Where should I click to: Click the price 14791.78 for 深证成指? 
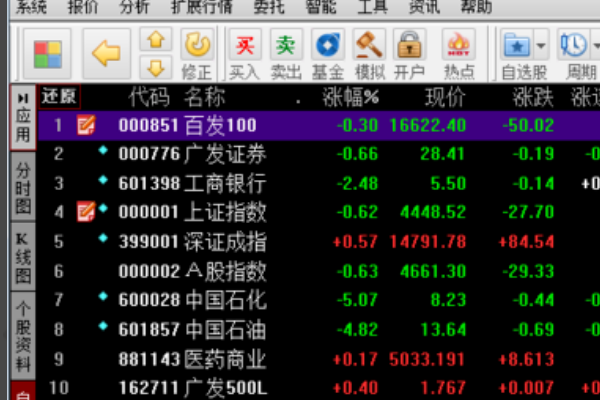428,242
